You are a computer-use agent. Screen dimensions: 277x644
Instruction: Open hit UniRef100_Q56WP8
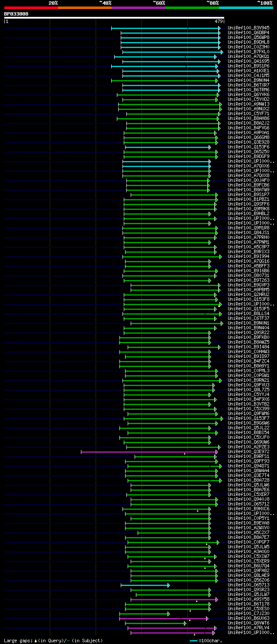tap(248, 38)
